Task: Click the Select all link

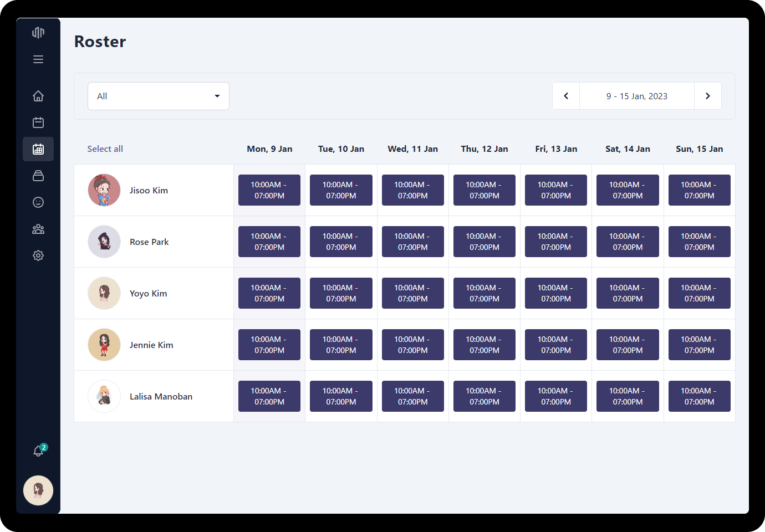Action: [x=105, y=149]
